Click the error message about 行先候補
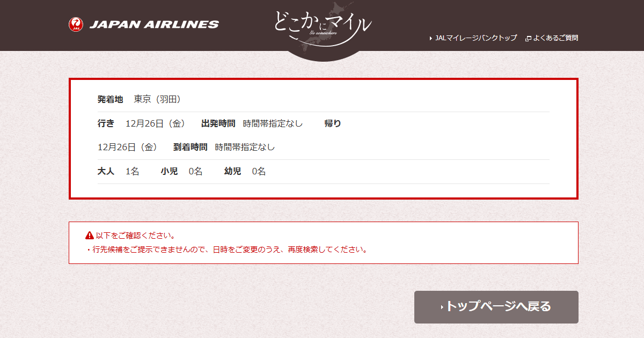The height and width of the screenshot is (338, 644). click(225, 249)
